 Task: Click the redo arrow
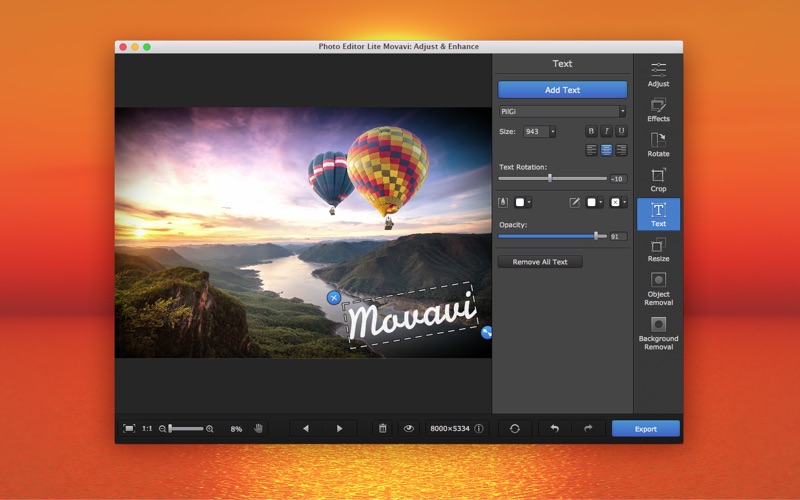coord(588,429)
